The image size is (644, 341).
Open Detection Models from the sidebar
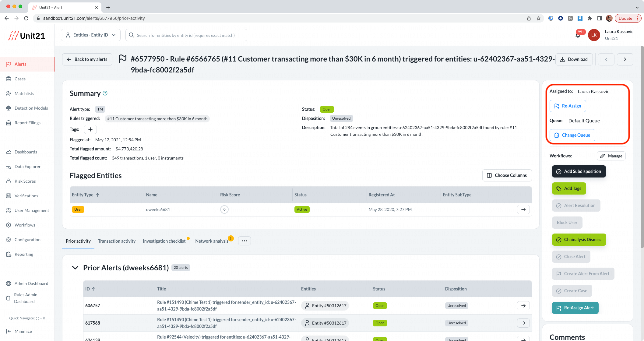point(31,108)
